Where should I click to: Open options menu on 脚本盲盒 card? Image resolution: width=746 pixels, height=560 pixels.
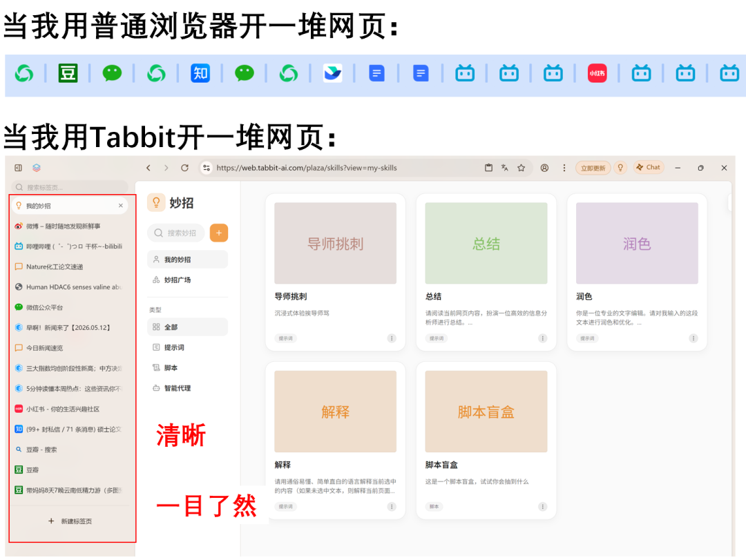point(542,507)
